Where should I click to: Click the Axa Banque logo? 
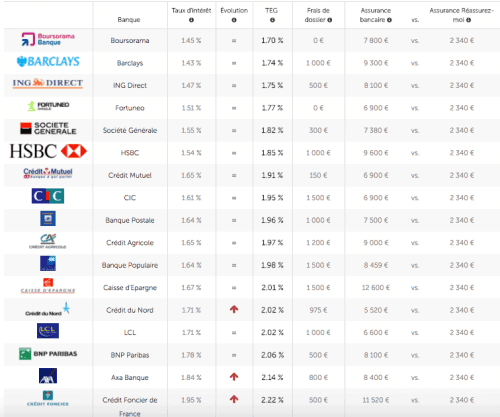pos(48,376)
